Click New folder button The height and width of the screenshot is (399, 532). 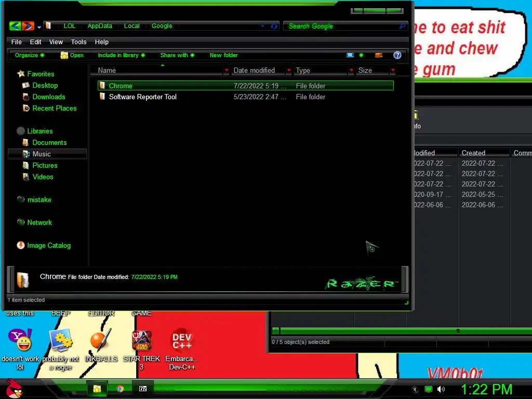(223, 55)
